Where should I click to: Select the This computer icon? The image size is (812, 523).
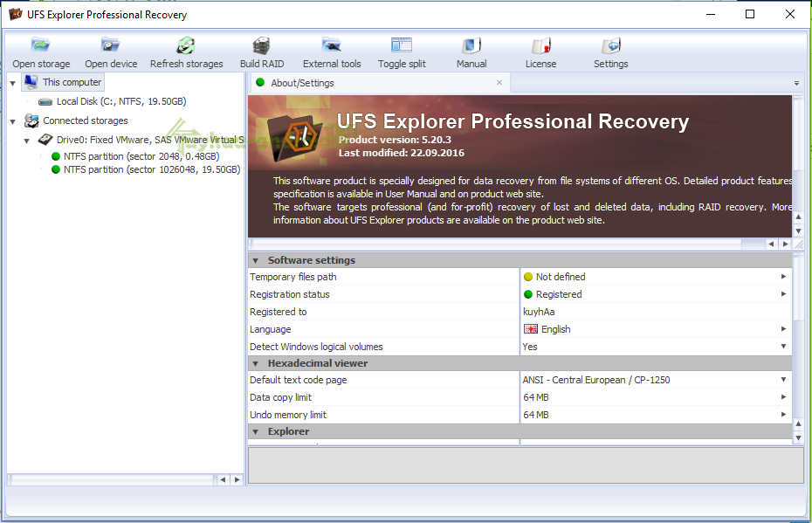[x=31, y=82]
